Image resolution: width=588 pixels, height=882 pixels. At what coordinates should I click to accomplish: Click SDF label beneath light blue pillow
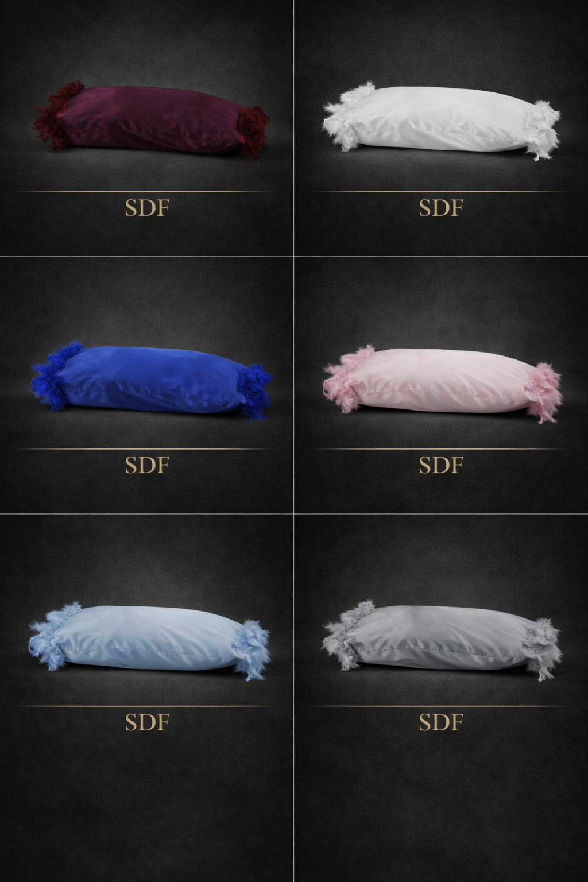tap(147, 722)
